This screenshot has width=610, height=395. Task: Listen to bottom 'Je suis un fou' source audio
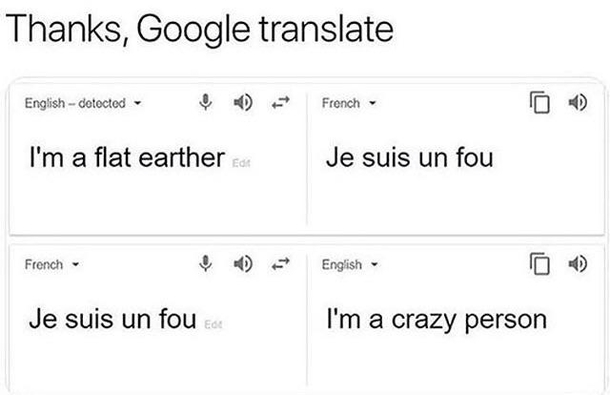[x=243, y=264]
